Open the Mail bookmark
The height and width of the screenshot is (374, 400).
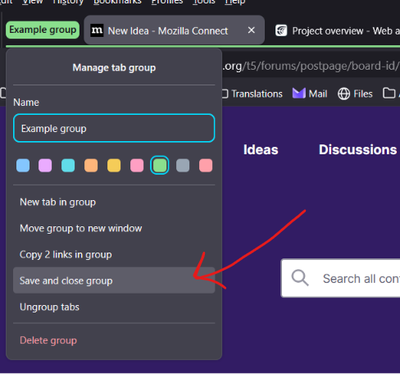pos(310,94)
